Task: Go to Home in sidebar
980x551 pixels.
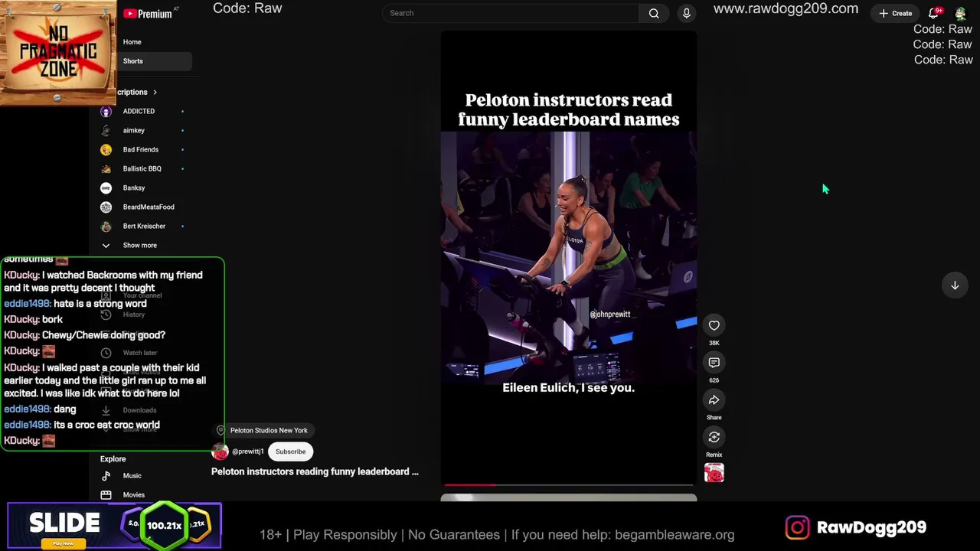Action: (132, 42)
